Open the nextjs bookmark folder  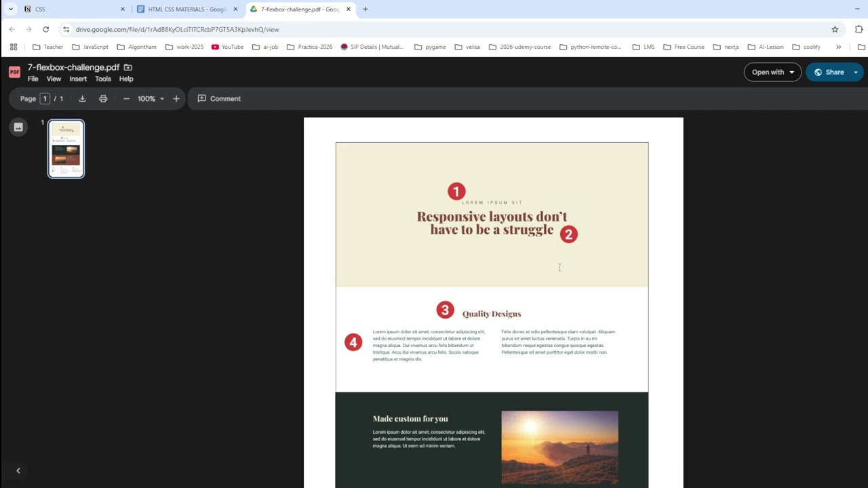click(726, 47)
